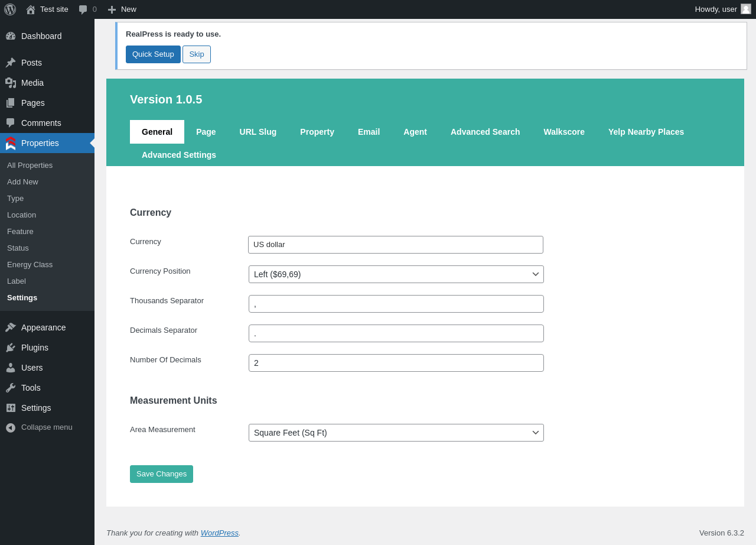Click the RealPress Properties icon
Viewport: 756px width, 545px height.
point(11,143)
